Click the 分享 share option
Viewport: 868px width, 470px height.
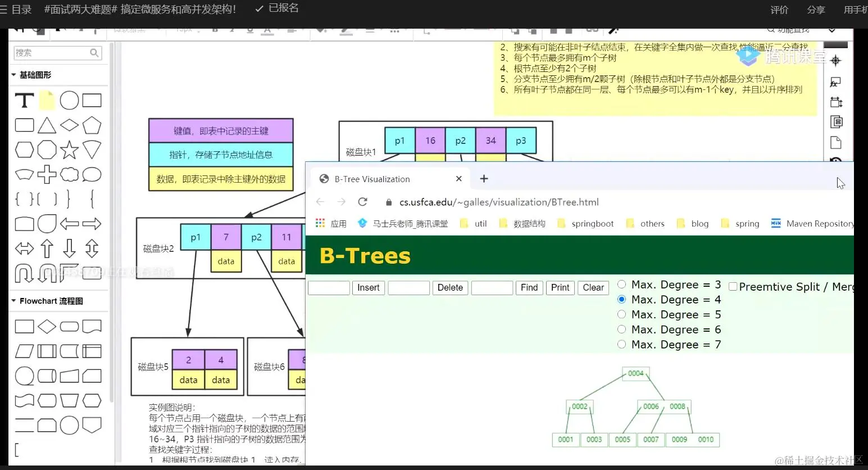(x=816, y=10)
